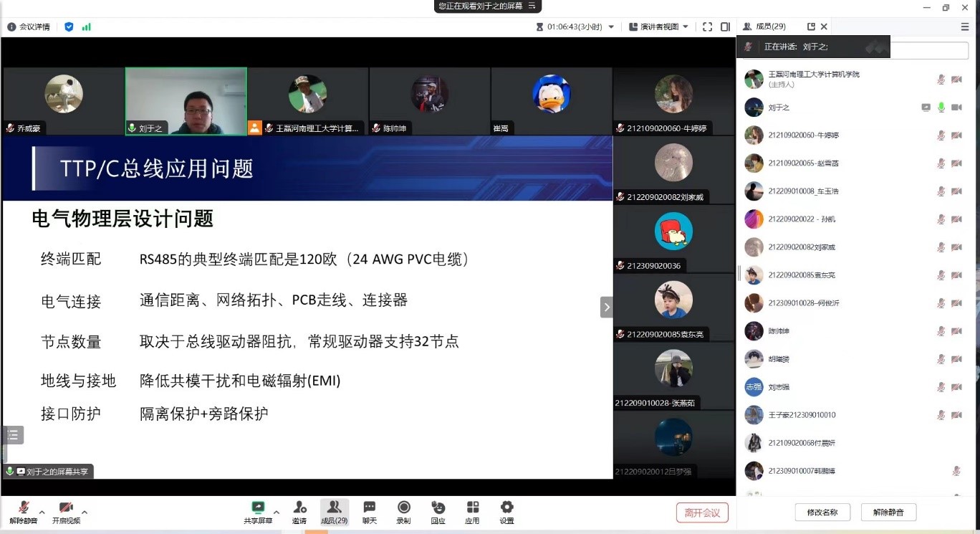The image size is (980, 534).
Task: Expand the 演讲者视图 view dropdown
Action: click(686, 27)
